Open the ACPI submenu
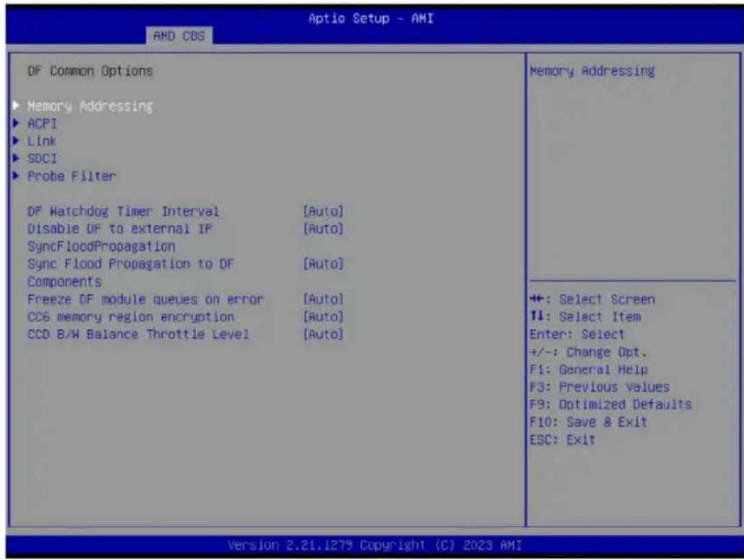The height and width of the screenshot is (560, 744). [42, 124]
